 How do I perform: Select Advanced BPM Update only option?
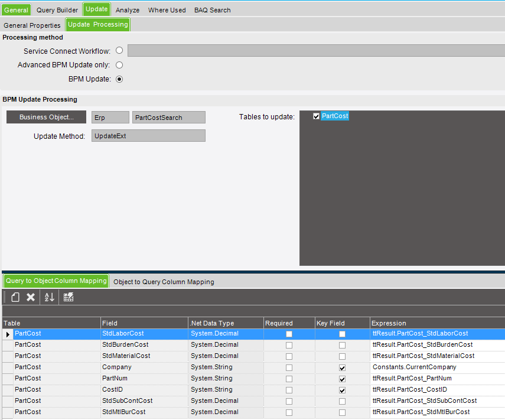click(x=119, y=65)
